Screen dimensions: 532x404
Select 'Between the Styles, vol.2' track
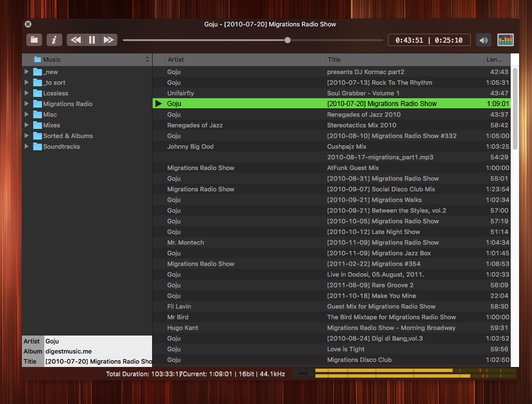[332, 210]
